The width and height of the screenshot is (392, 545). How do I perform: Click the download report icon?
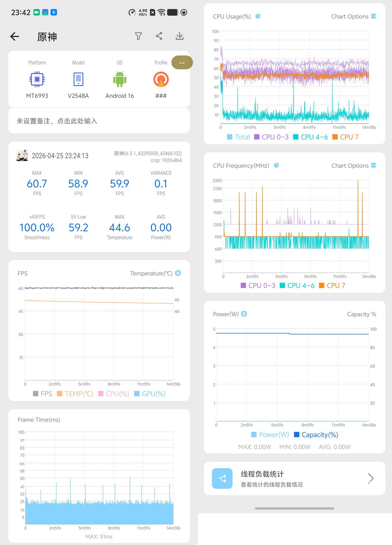(x=179, y=36)
